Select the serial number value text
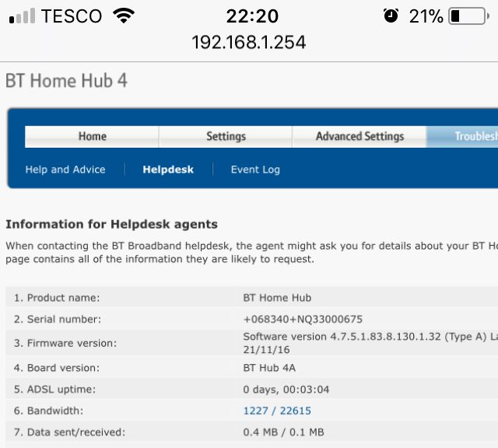Image resolution: width=498 pixels, height=448 pixels. coord(303,319)
